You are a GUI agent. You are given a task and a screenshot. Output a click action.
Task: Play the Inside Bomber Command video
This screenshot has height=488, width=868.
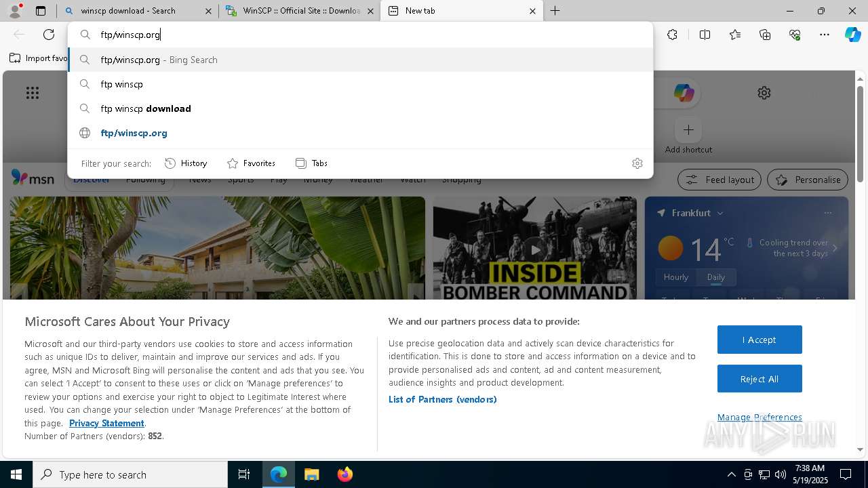[x=535, y=249]
